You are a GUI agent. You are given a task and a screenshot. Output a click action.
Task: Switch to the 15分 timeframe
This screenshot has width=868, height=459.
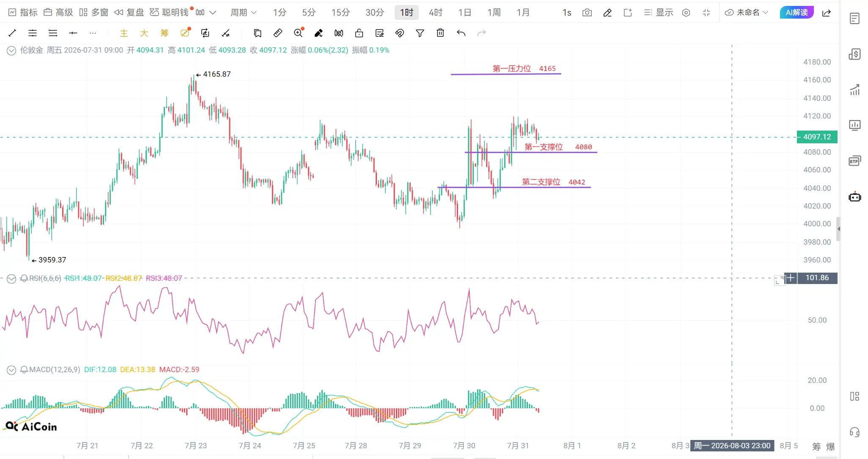(341, 13)
